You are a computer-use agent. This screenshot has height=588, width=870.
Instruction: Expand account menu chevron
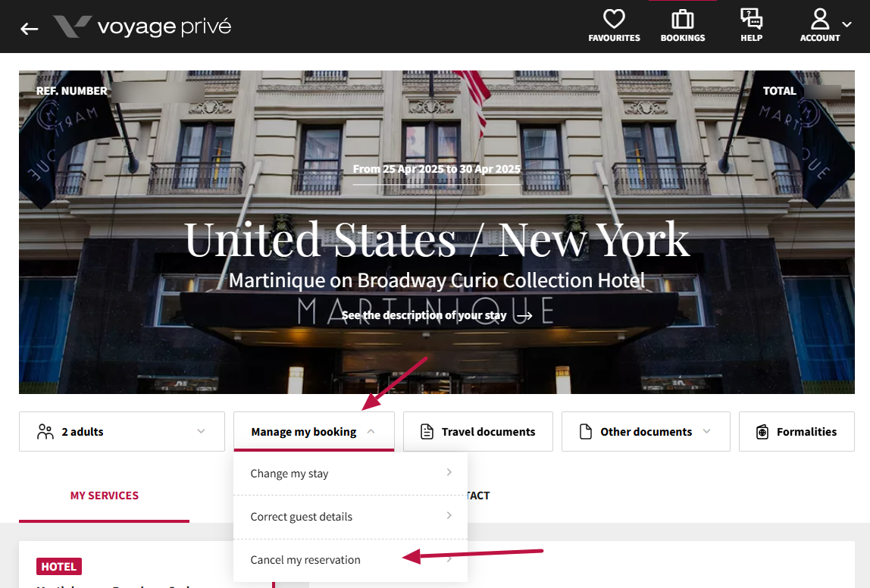tap(847, 24)
